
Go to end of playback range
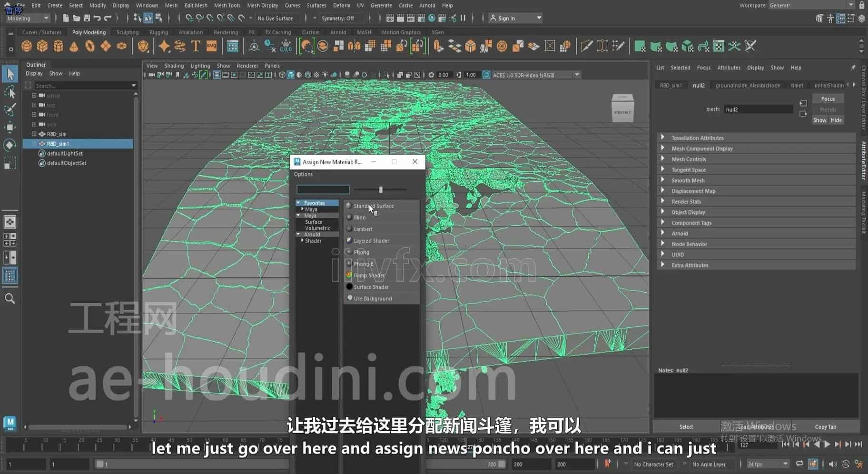(x=858, y=444)
